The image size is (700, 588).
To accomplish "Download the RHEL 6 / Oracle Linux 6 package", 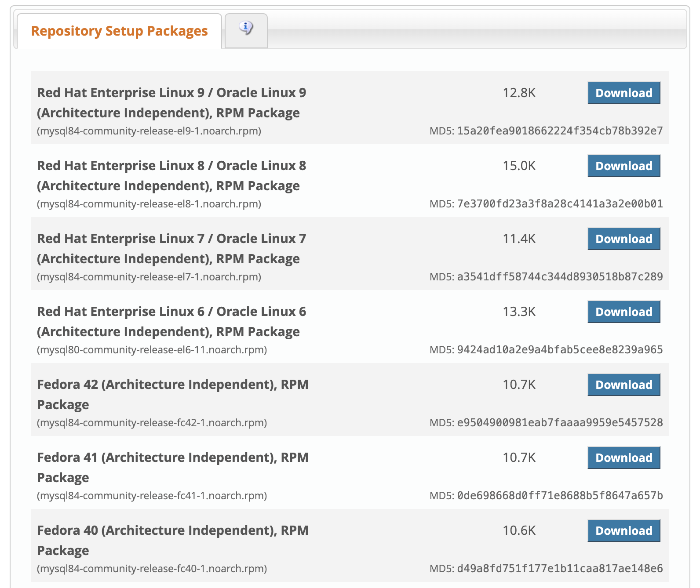I will tap(623, 312).
